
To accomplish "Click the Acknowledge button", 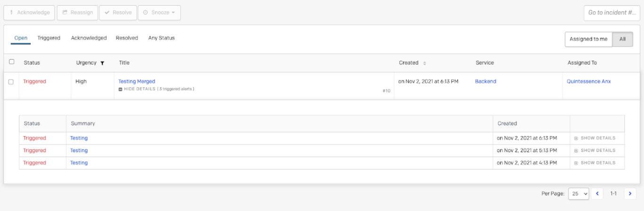I will tap(29, 13).
